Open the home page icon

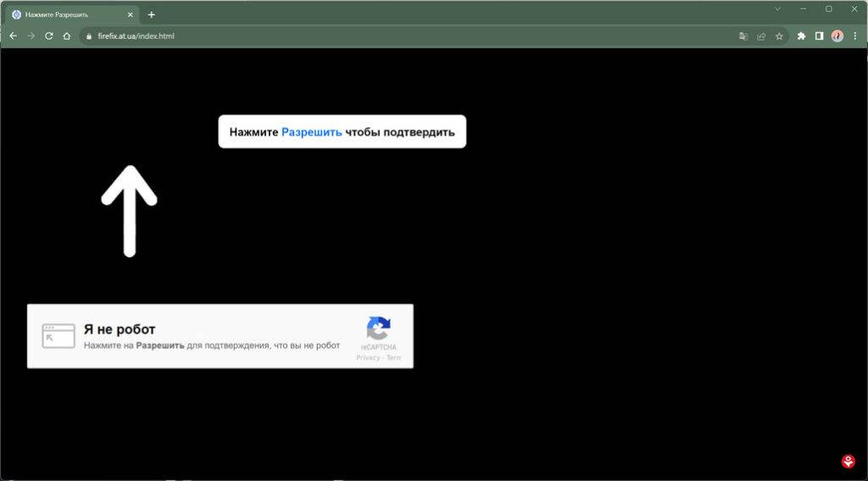pyautogui.click(x=67, y=36)
